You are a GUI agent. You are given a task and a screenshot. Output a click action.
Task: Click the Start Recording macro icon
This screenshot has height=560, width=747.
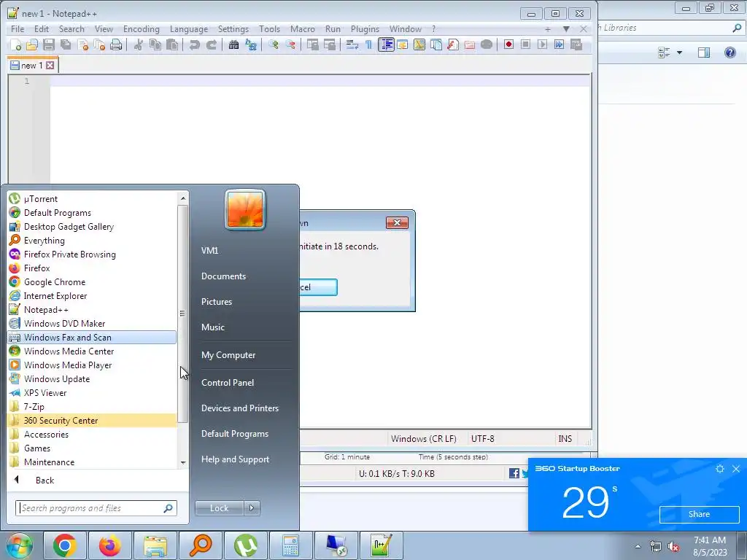pyautogui.click(x=508, y=44)
